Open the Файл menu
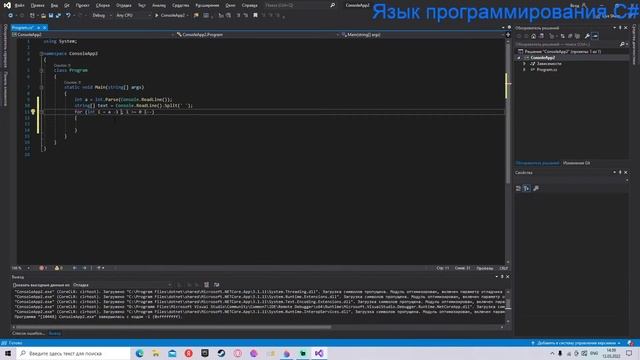 19,6
